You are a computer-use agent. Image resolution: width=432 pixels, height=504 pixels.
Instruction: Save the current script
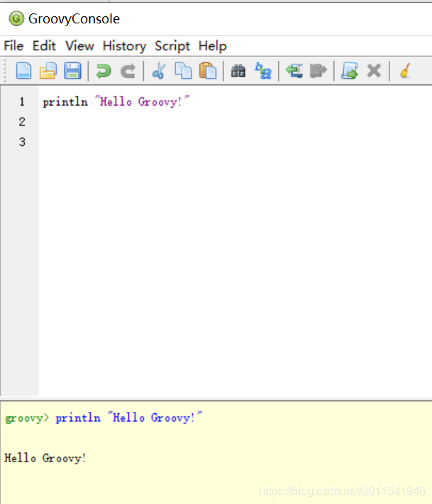pyautogui.click(x=72, y=71)
